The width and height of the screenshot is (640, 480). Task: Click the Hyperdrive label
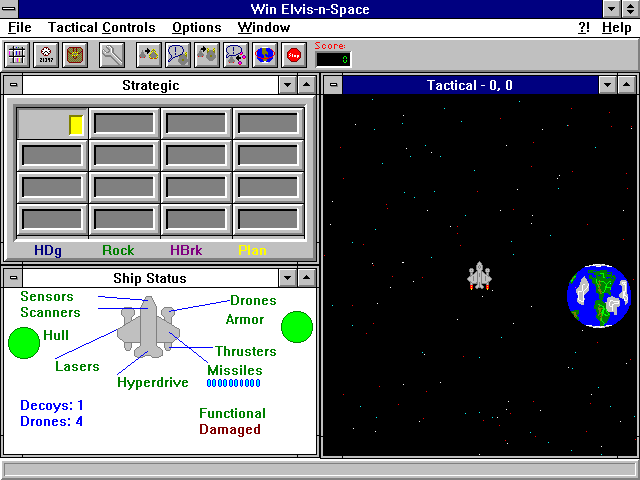pos(153,382)
